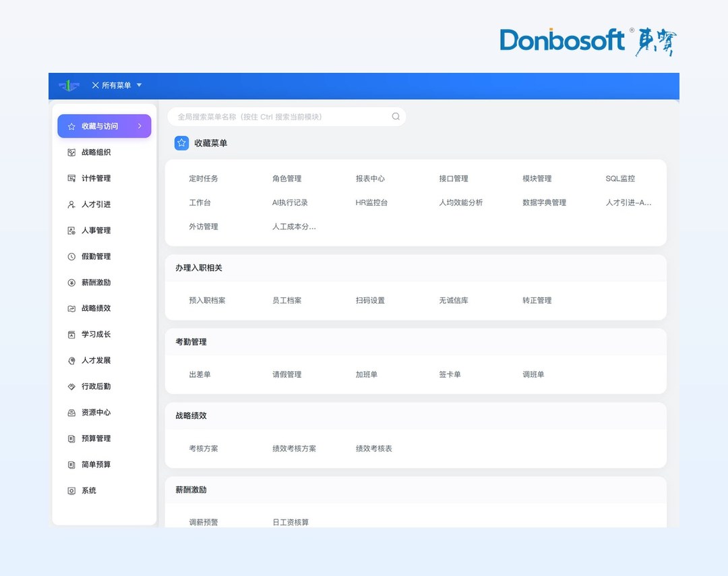The height and width of the screenshot is (576, 728).
Task: Open 绩效考核表 in the 战略绩效 card
Action: coord(373,449)
